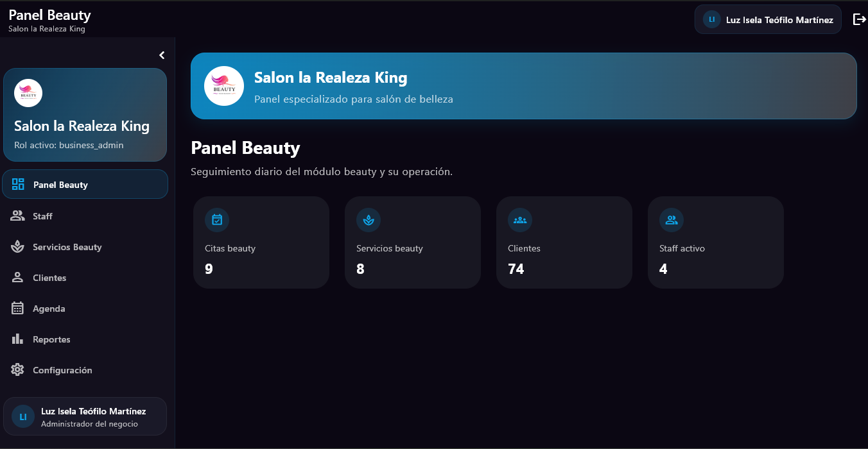The image size is (868, 449).
Task: Open the Agenda section
Action: 85,309
